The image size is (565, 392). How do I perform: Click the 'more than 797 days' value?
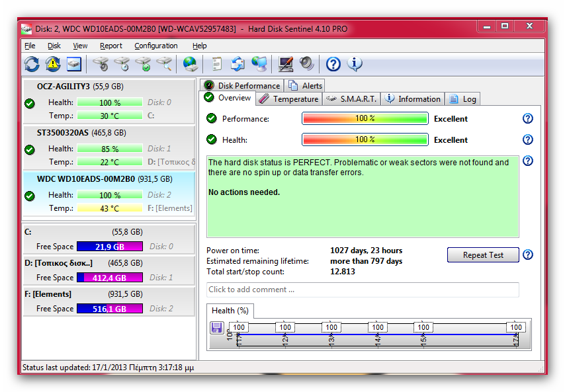point(366,261)
